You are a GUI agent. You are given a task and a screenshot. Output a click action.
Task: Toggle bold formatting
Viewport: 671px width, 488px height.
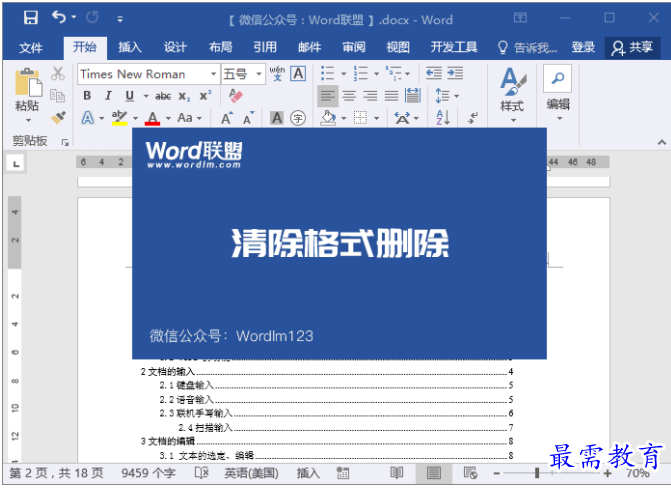tap(87, 96)
